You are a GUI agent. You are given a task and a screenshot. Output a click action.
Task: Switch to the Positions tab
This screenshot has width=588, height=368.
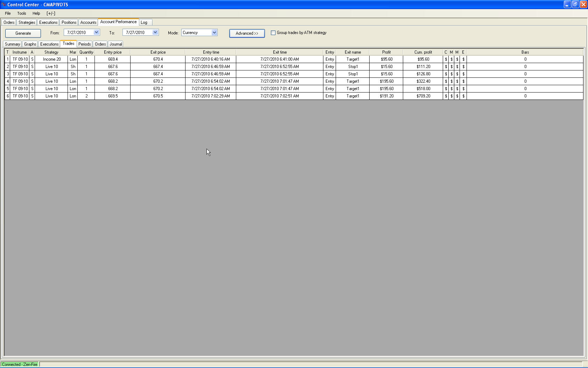tap(69, 22)
